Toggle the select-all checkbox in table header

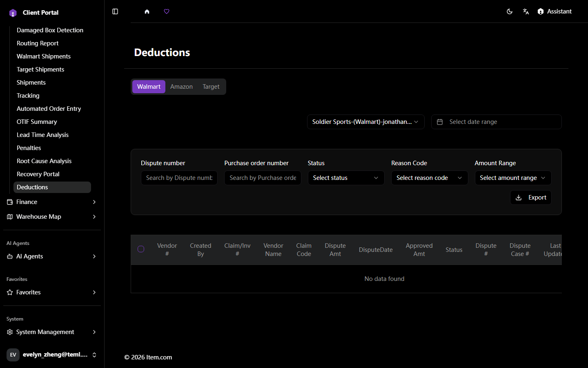coord(141,249)
